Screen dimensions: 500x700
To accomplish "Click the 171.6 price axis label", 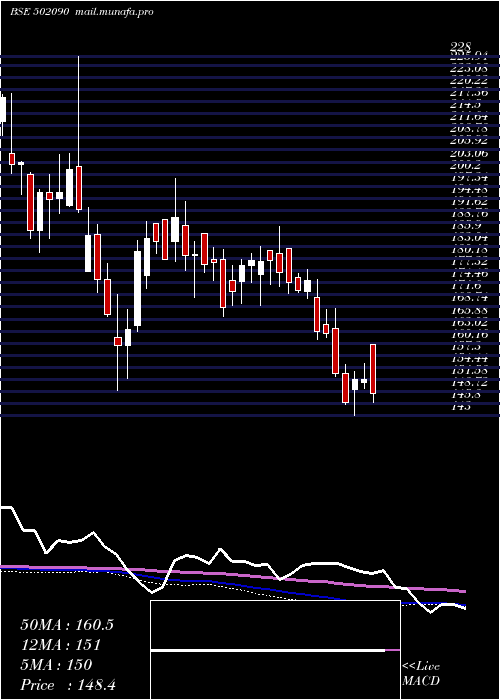I will coord(466,286).
